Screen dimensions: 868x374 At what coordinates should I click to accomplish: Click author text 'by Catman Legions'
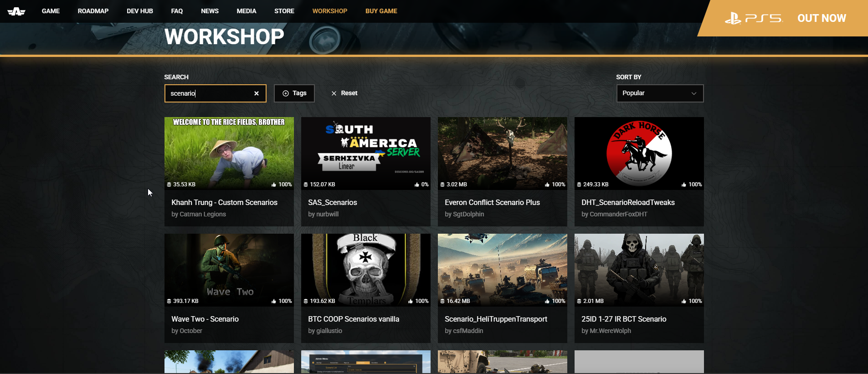199,215
